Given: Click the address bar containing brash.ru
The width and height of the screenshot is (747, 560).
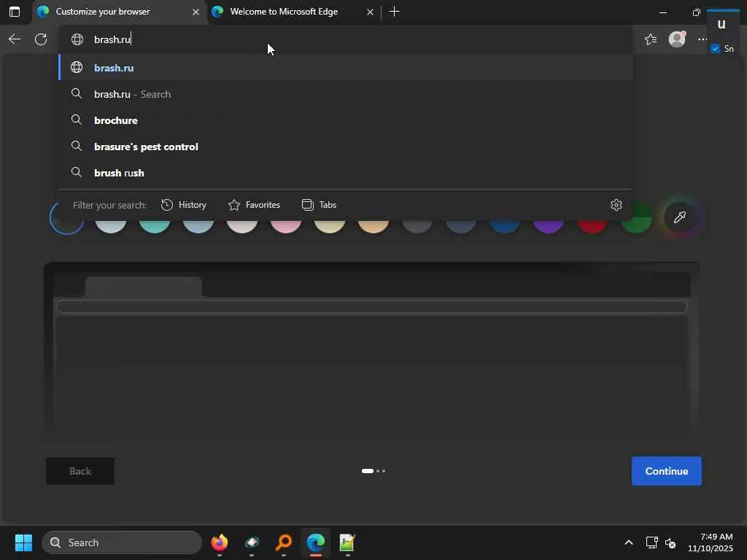Looking at the screenshot, I should point(345,39).
